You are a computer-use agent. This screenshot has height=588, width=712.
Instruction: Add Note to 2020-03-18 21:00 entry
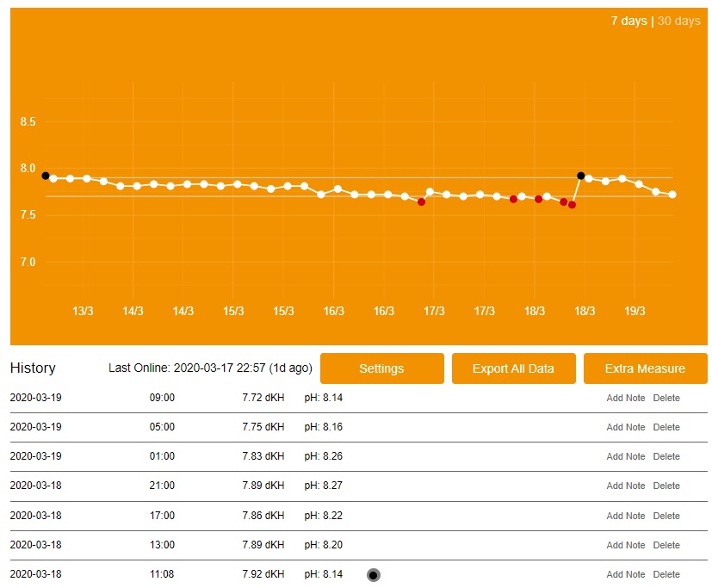coord(625,486)
